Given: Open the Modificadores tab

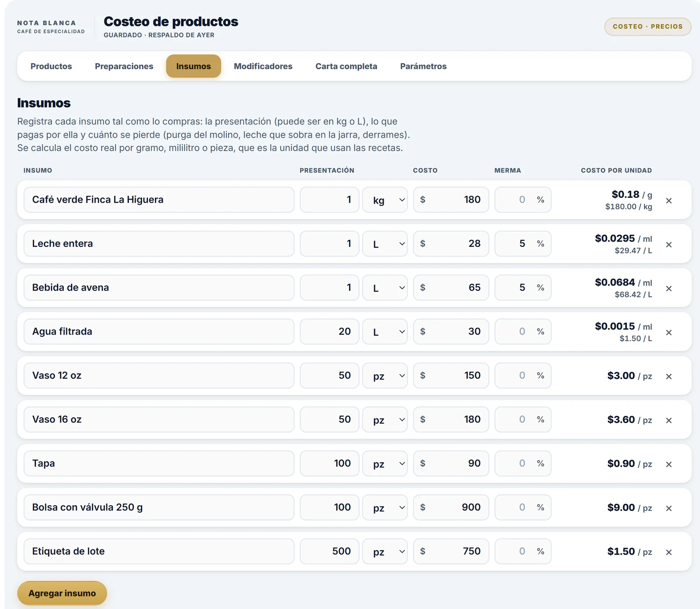Looking at the screenshot, I should point(263,66).
